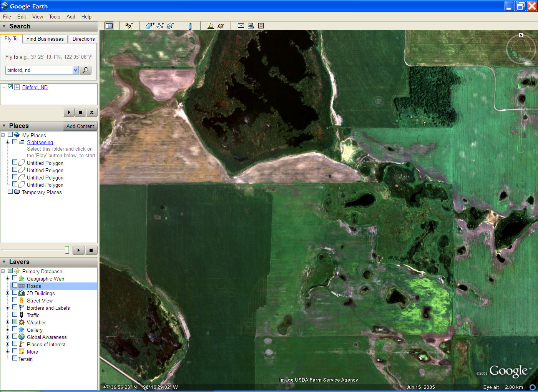Check the Sightseeing folder checkbox
Image resolution: width=538 pixels, height=392 pixels.
pyautogui.click(x=15, y=142)
